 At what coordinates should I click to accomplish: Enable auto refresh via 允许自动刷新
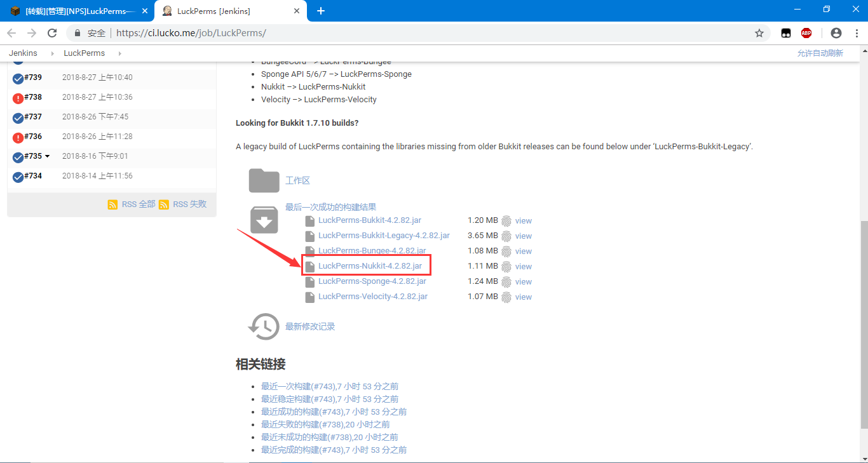820,53
